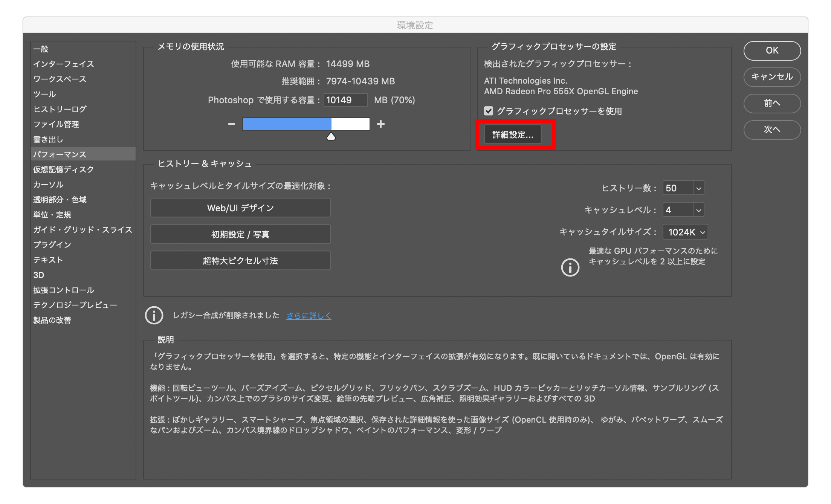The width and height of the screenshot is (831, 504).
Task: Select 拡張コントロール category
Action: [83, 290]
